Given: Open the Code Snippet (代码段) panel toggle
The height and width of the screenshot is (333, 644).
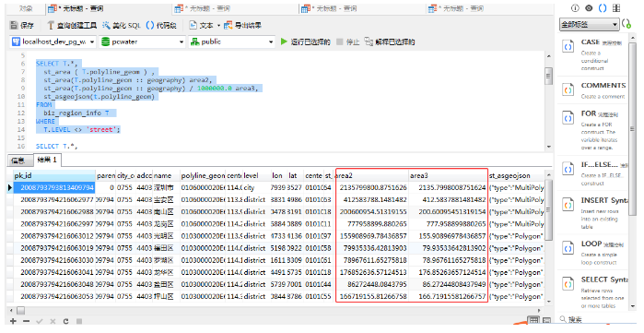Looking at the screenshot, I should (x=161, y=26).
